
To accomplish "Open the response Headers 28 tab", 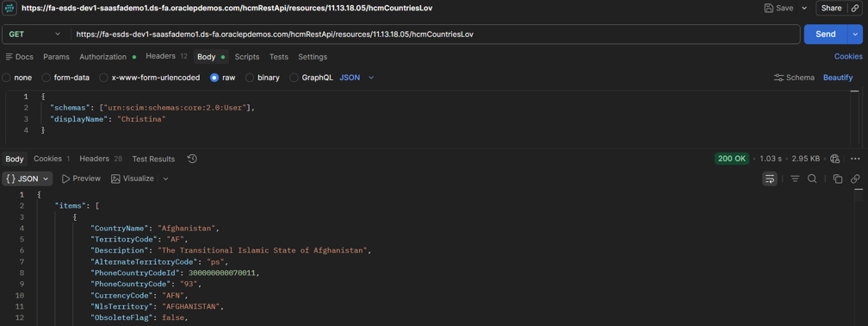I will (101, 159).
